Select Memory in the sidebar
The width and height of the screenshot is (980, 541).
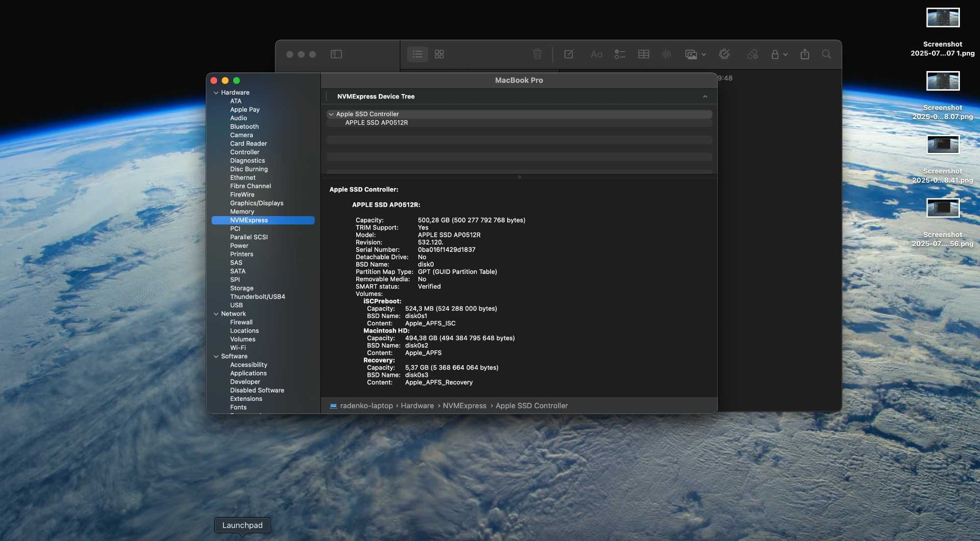[242, 212]
